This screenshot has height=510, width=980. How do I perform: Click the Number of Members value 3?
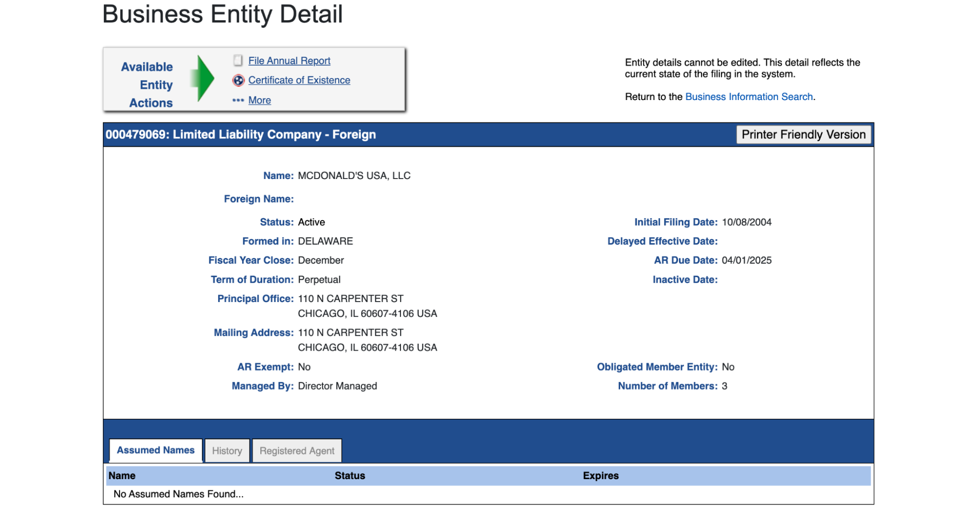click(725, 386)
